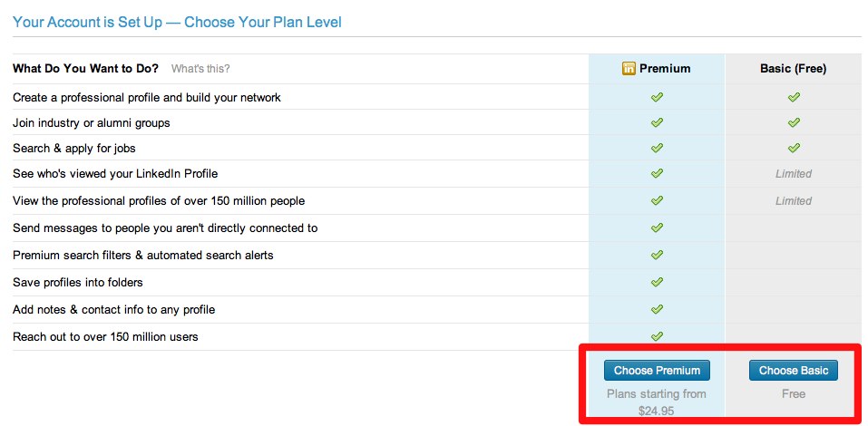Click Premium checkmark for professional profile row

657,97
